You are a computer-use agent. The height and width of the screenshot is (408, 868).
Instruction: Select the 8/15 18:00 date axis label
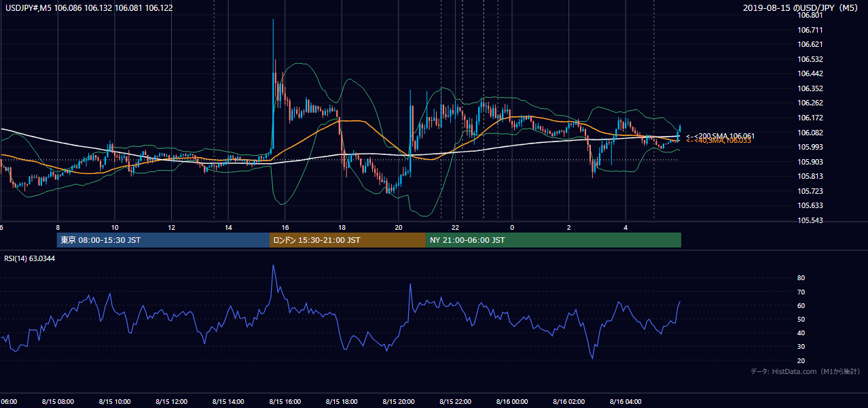pyautogui.click(x=342, y=402)
